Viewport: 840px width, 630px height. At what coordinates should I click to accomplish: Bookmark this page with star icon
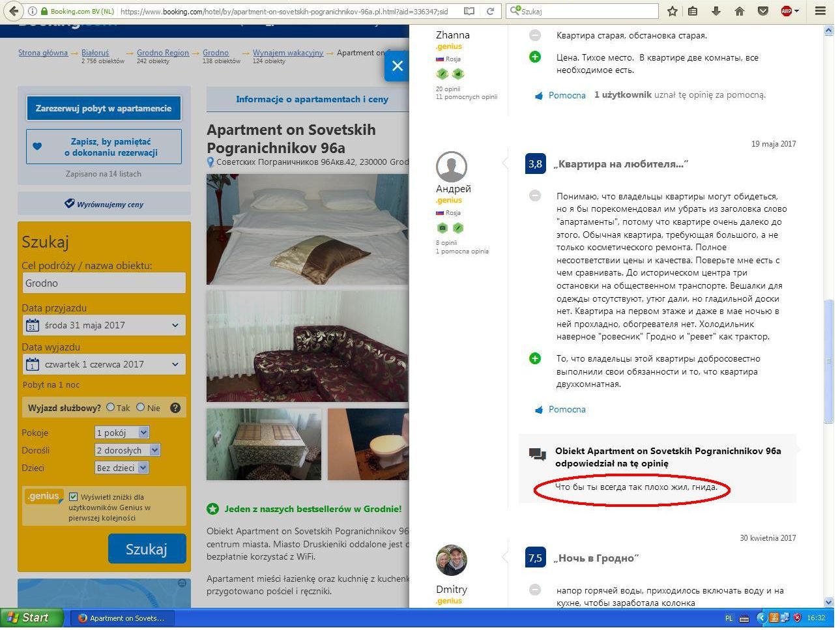(x=673, y=11)
